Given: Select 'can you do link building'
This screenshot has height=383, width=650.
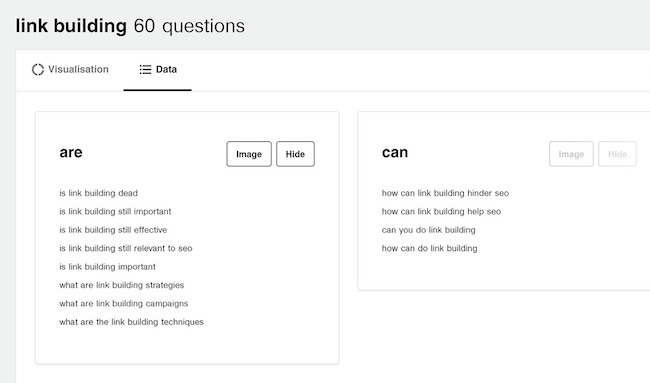Looking at the screenshot, I should tap(429, 230).
